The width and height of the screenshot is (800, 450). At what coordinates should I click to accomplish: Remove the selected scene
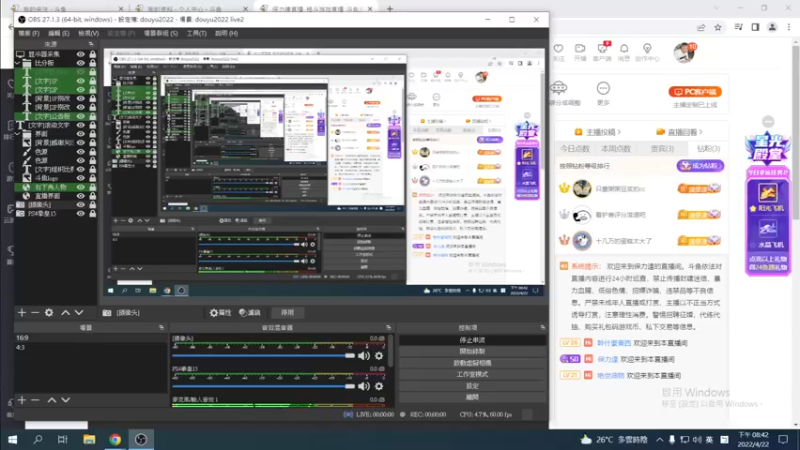click(x=35, y=400)
